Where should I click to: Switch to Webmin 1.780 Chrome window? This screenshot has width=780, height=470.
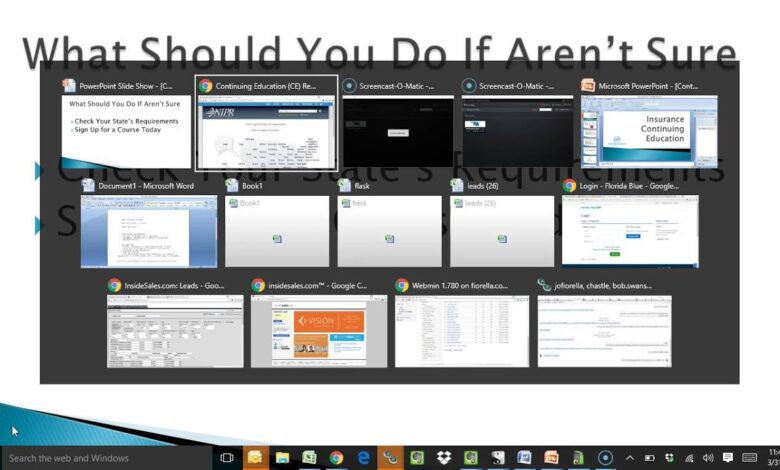tap(462, 331)
